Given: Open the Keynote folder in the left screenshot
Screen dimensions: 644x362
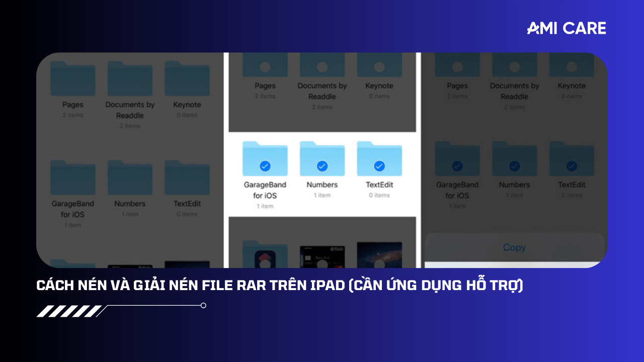Looking at the screenshot, I should tap(187, 78).
